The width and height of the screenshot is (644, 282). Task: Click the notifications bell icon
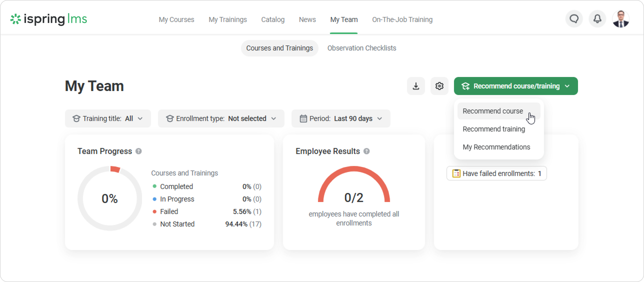click(x=597, y=19)
